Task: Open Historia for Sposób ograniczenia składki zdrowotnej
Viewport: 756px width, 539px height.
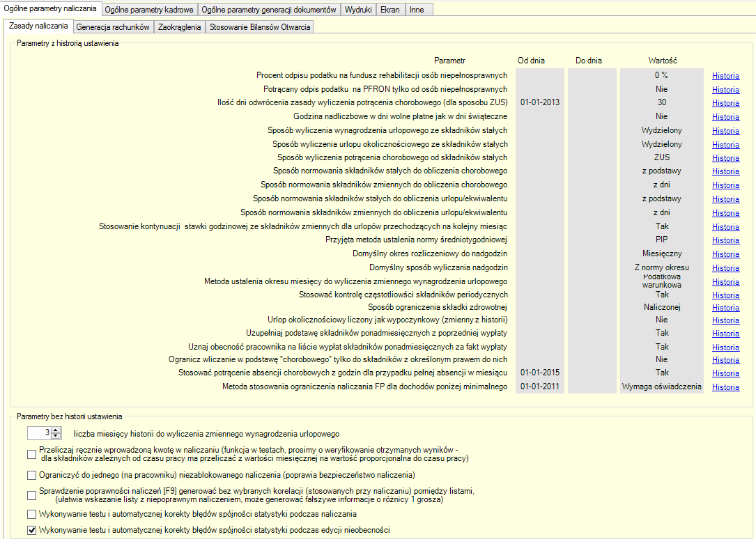Action: pyautogui.click(x=725, y=308)
